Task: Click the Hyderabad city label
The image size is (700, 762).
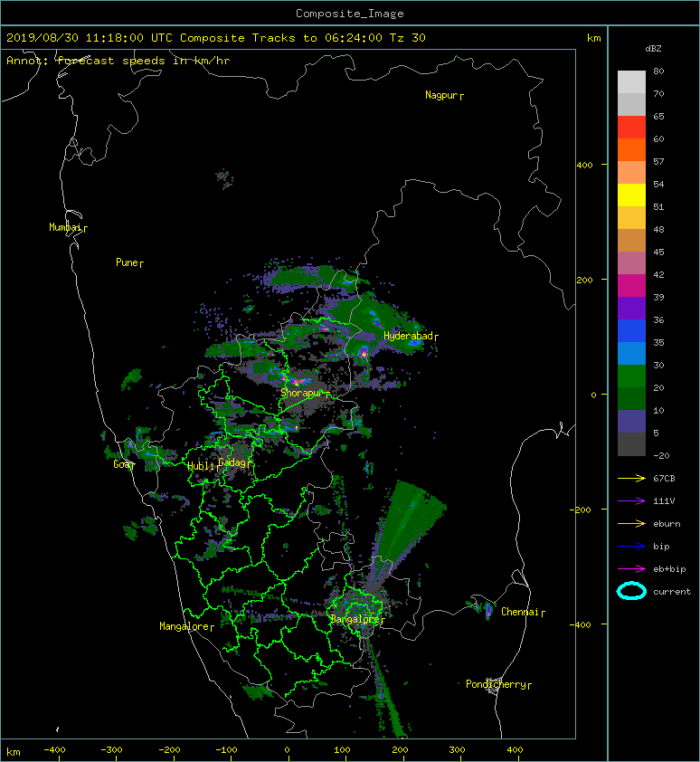Action: click(x=411, y=337)
